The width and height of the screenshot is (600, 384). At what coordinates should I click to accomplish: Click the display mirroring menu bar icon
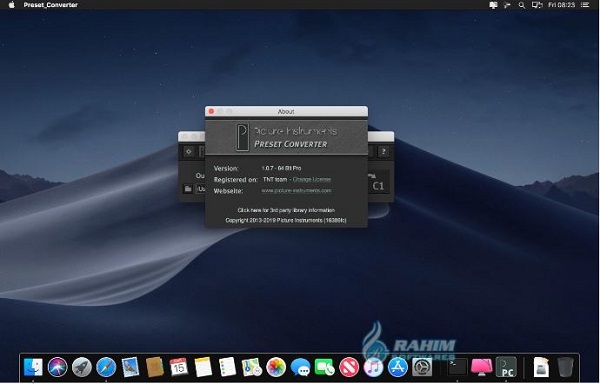[x=537, y=5]
